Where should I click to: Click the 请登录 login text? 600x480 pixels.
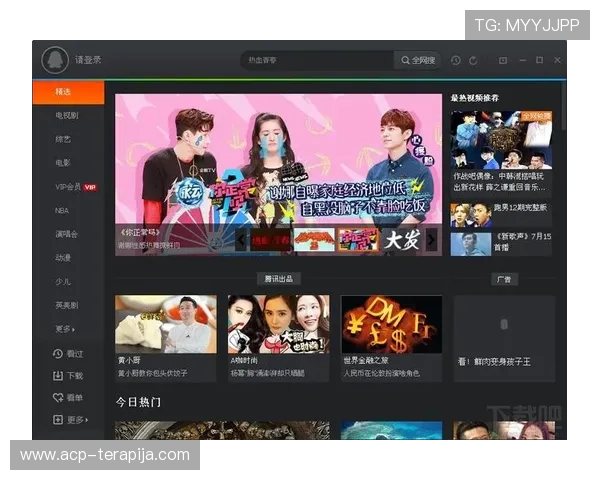(88, 60)
